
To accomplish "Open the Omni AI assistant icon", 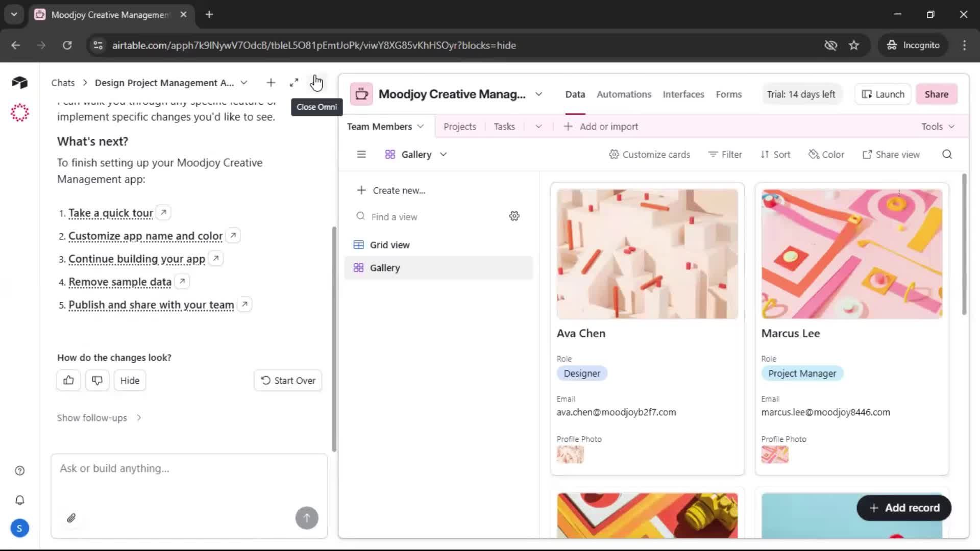I will tap(19, 113).
